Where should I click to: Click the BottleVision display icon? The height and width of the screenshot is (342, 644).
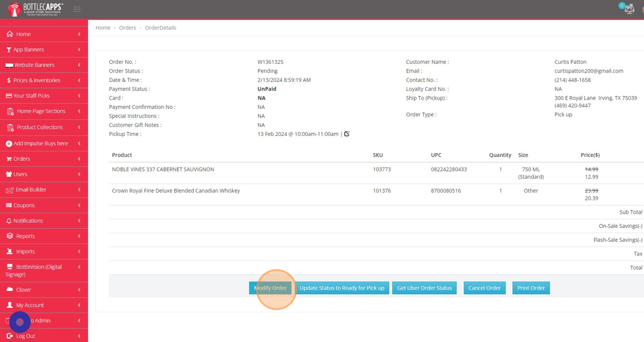pos(10,267)
